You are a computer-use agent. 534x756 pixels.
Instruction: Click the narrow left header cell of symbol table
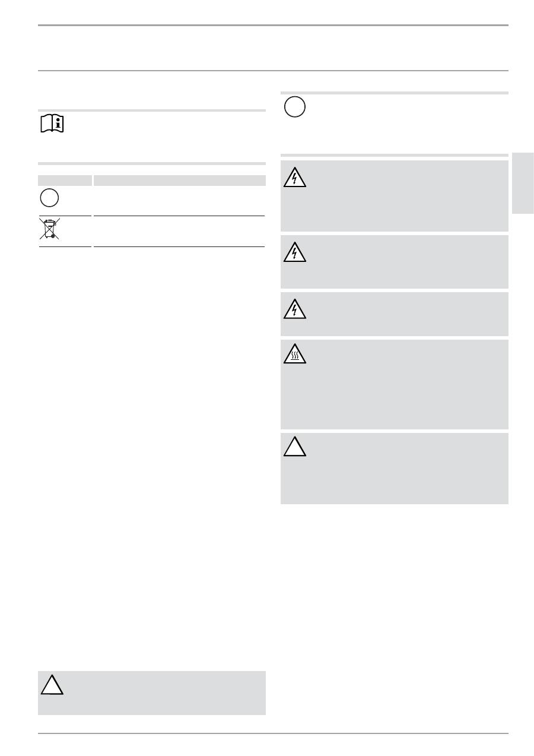(x=65, y=180)
